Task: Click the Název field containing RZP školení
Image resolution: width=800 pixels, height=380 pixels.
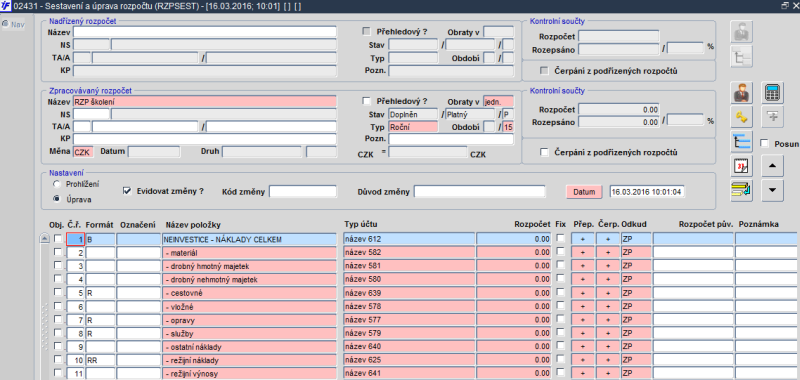Action: pos(205,102)
